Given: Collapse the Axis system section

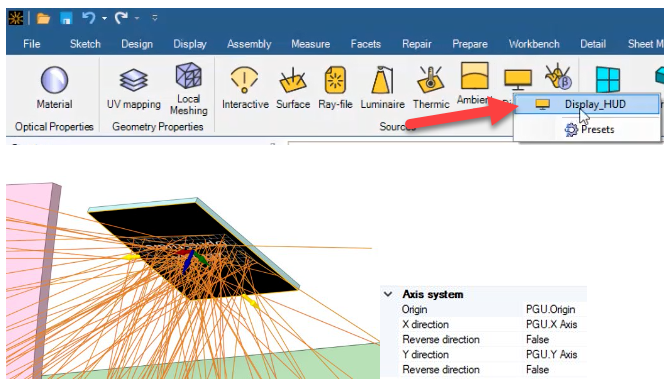Looking at the screenshot, I should (388, 294).
